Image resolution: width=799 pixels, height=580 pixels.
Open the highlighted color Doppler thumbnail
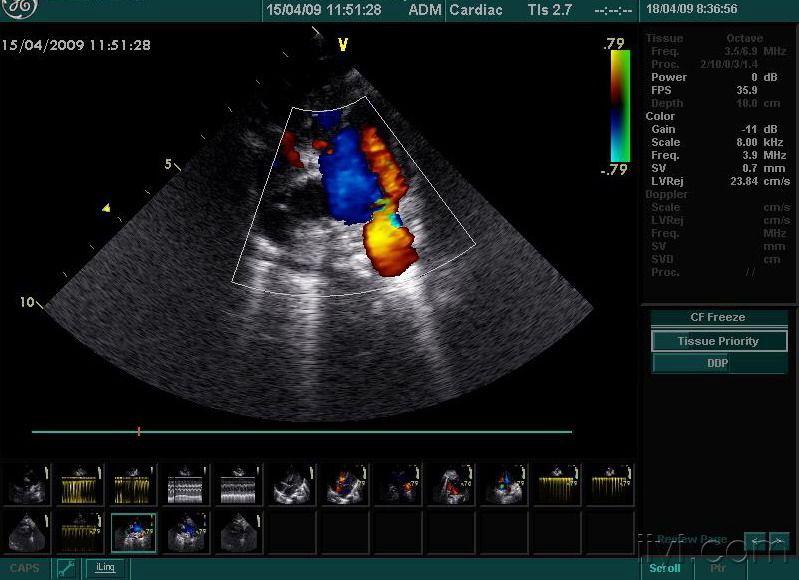[133, 532]
